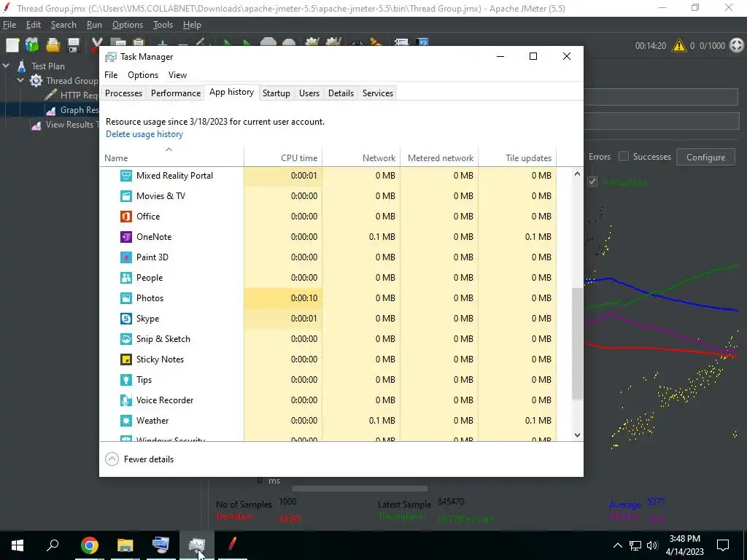The image size is (747, 560).
Task: Switch to the Performance tab
Action: [176, 93]
